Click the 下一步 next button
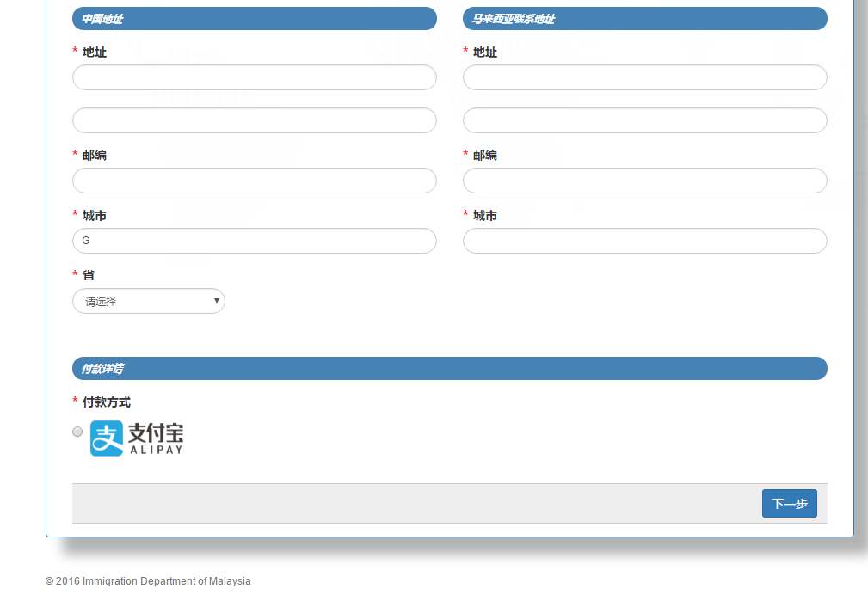 [789, 504]
